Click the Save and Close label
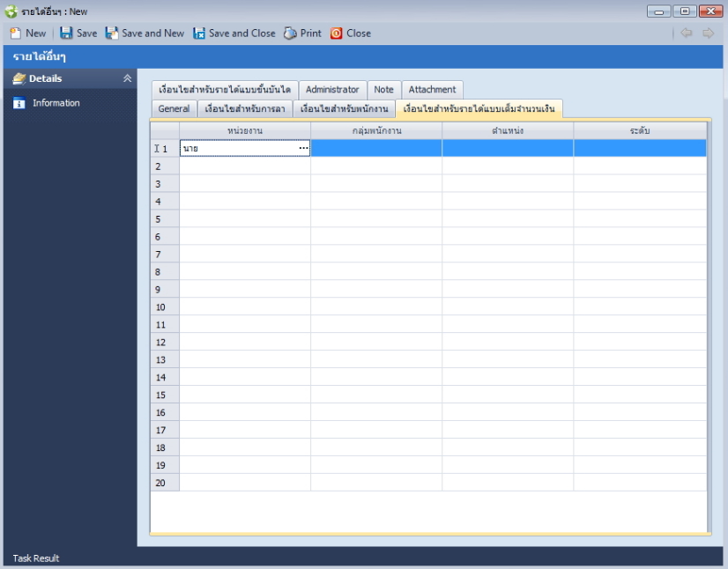 click(x=241, y=33)
